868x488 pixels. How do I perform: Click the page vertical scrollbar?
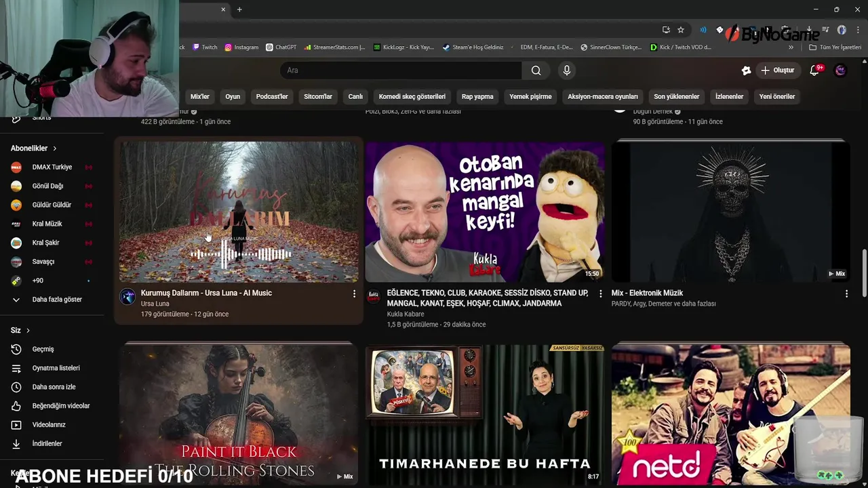tap(864, 272)
